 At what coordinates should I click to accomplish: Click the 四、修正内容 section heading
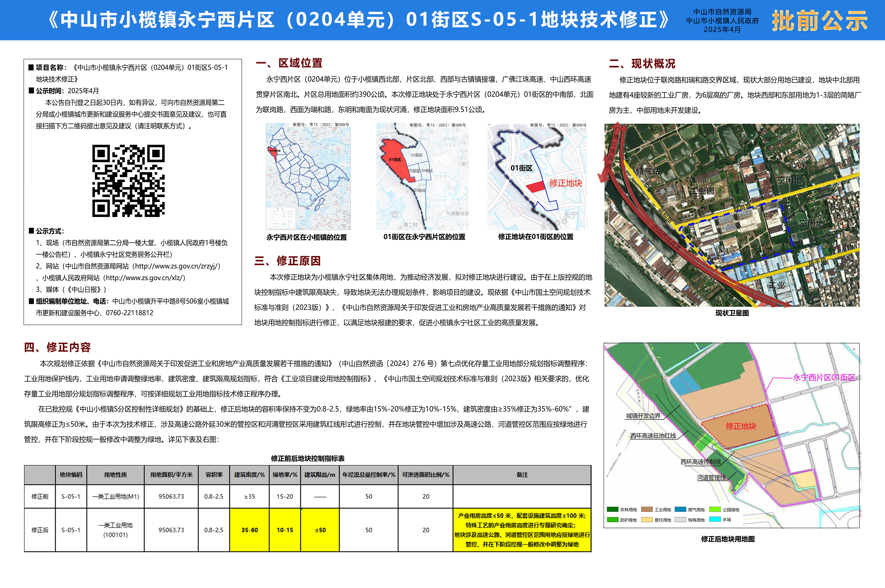coord(57,347)
